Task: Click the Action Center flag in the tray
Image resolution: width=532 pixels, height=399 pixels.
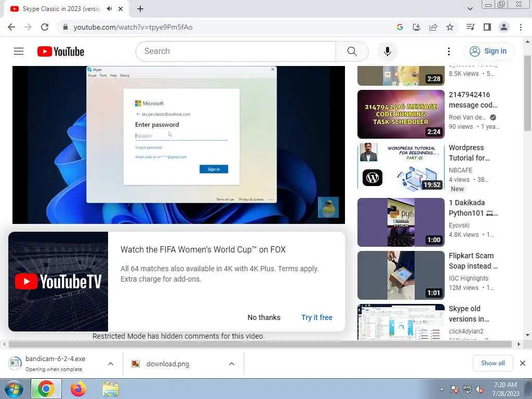Action: pos(454,390)
